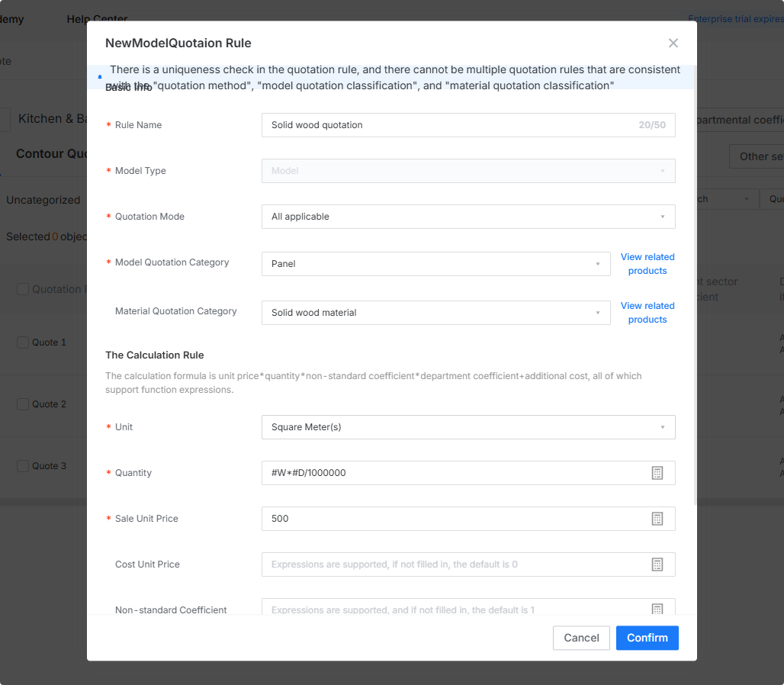Expand the Unit Square Meter(s) dropdown
The width and height of the screenshot is (784, 685).
[x=468, y=427]
